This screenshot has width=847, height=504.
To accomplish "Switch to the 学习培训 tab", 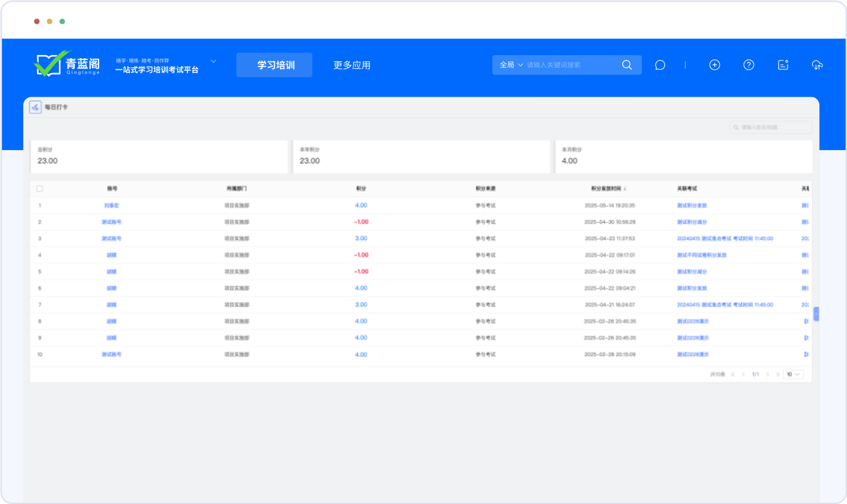I will click(274, 65).
